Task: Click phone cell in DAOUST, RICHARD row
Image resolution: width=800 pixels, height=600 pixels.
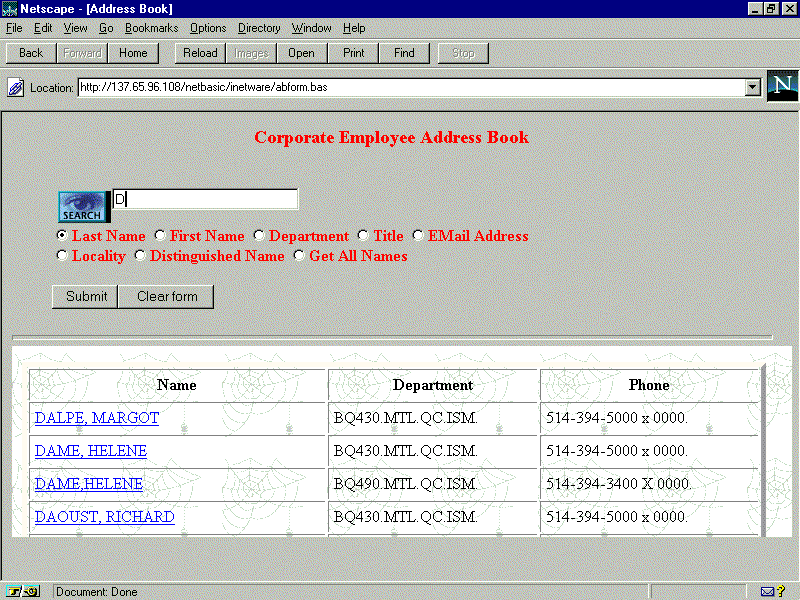Action: (x=649, y=517)
